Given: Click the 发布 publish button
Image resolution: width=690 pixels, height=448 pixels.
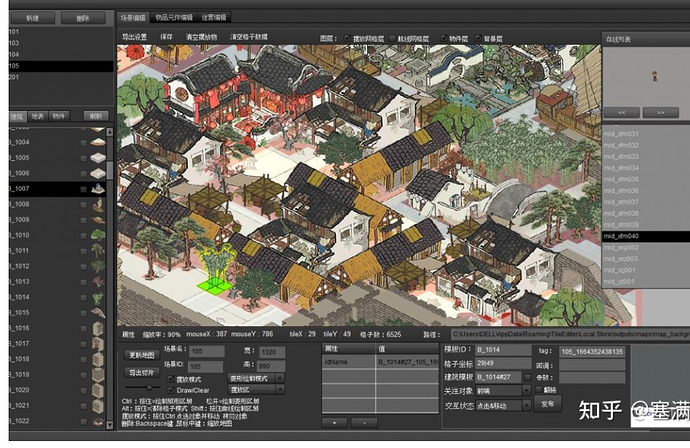Looking at the screenshot, I should (547, 404).
